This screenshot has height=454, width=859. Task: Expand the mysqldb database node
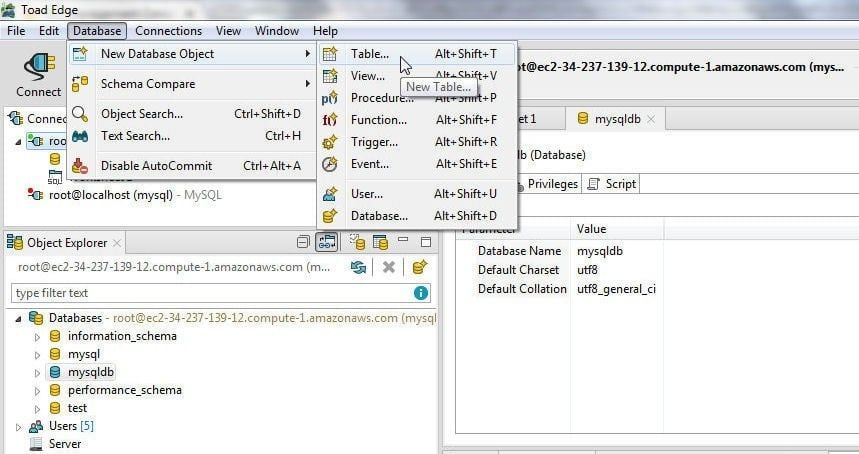coord(37,373)
